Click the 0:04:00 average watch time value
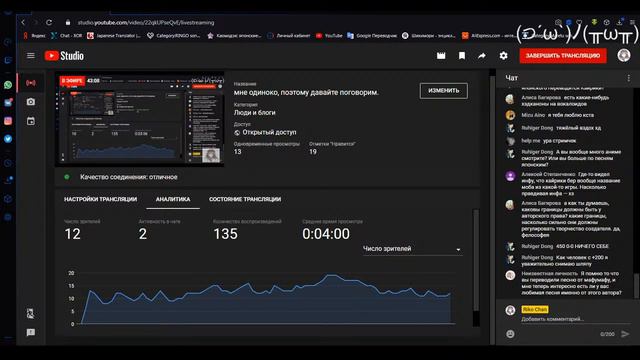The height and width of the screenshot is (360, 640). [x=326, y=234]
